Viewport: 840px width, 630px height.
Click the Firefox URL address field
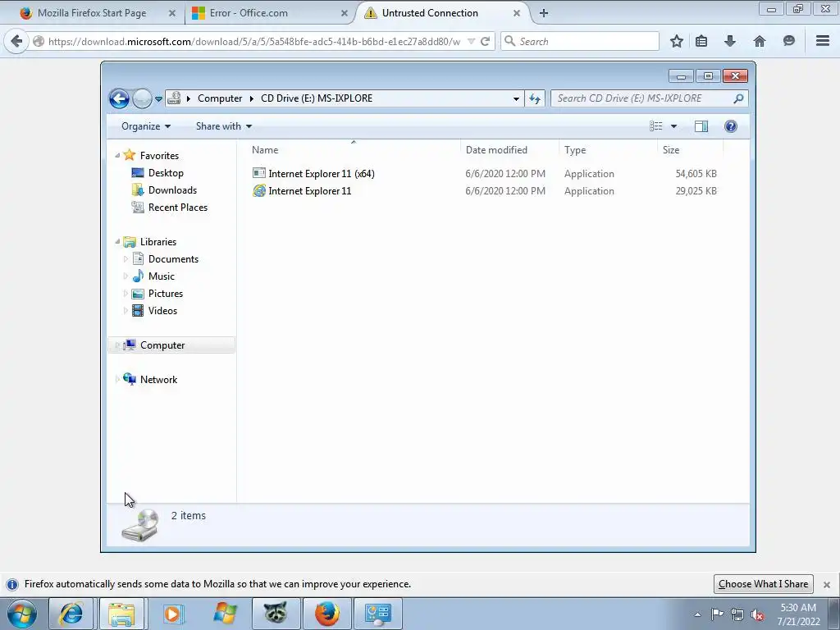point(254,41)
